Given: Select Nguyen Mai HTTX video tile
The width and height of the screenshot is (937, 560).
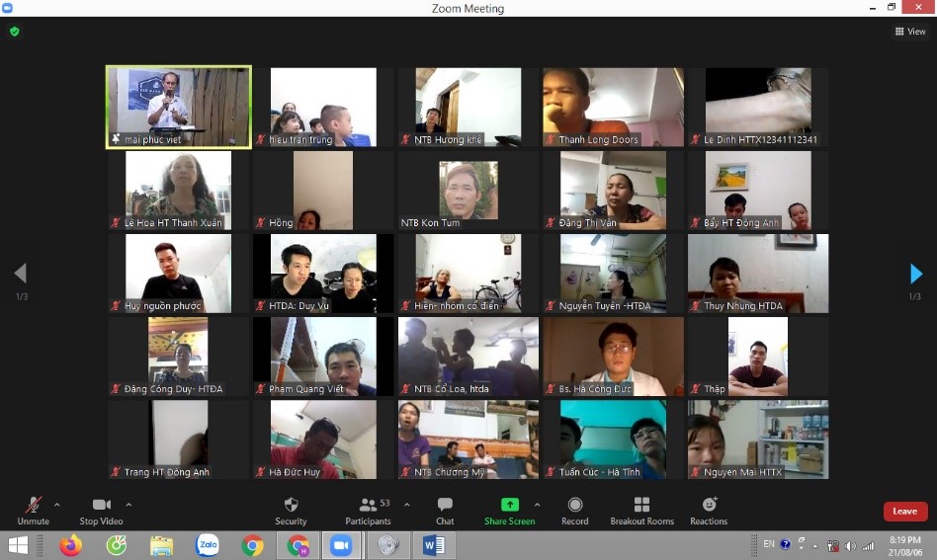Looking at the screenshot, I should point(758,440).
